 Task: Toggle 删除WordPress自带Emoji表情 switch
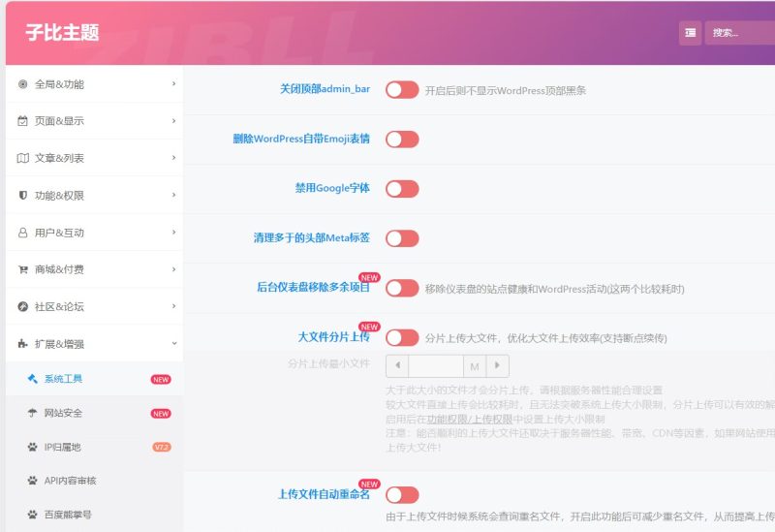402,140
